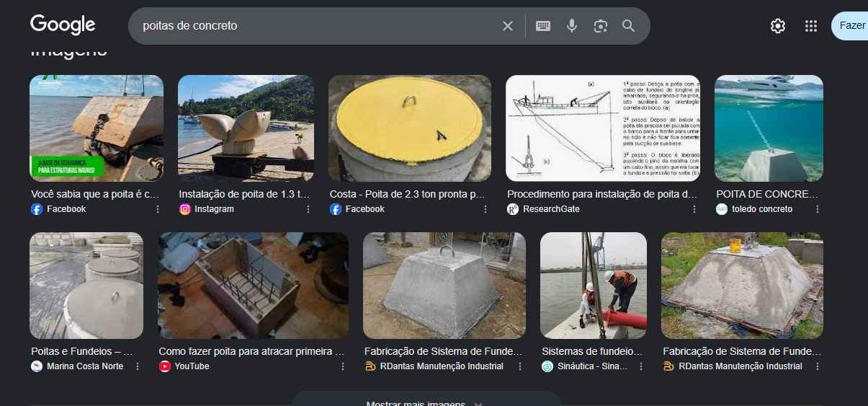Click the 'toledo concreto' source name
This screenshot has height=406, width=868.
click(x=762, y=209)
